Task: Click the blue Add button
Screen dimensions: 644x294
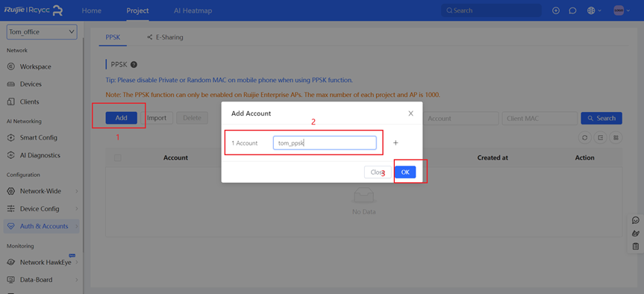Action: 121,118
